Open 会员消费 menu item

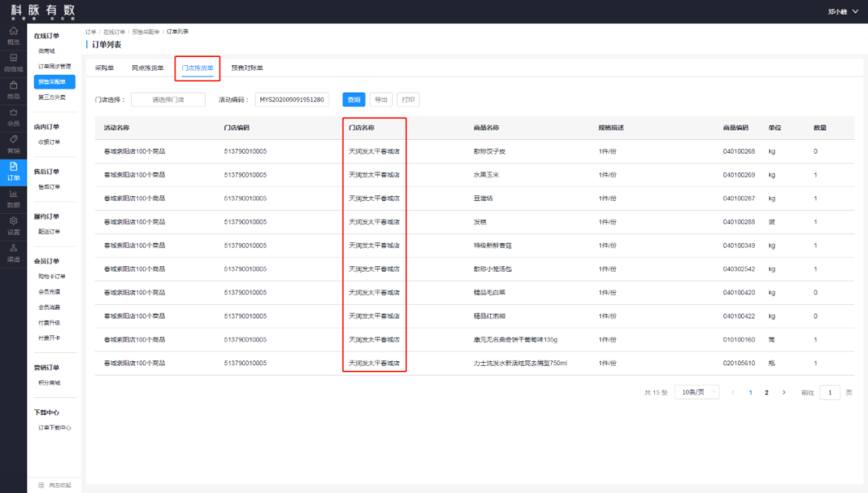coord(49,307)
